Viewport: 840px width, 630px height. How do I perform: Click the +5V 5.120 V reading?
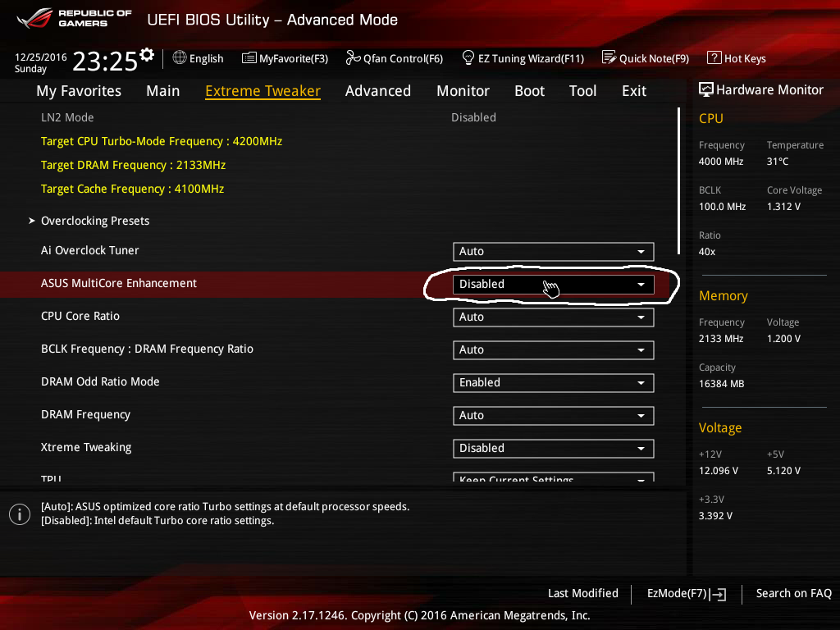pyautogui.click(x=783, y=470)
